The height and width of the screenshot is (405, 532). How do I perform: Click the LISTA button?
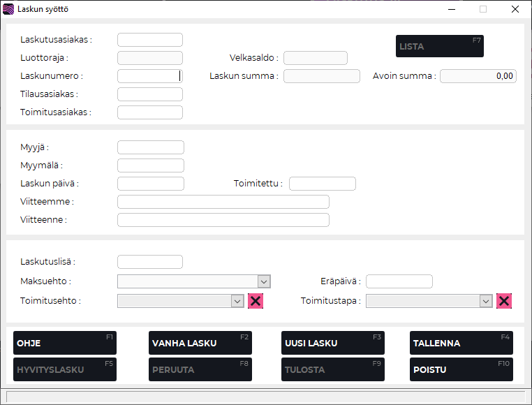[439, 46]
